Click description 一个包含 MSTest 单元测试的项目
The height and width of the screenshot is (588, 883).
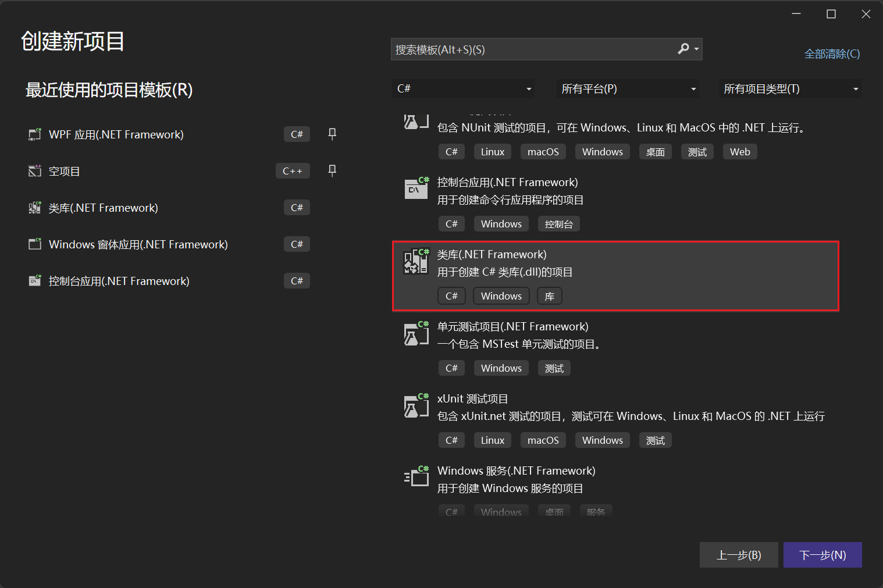(519, 344)
